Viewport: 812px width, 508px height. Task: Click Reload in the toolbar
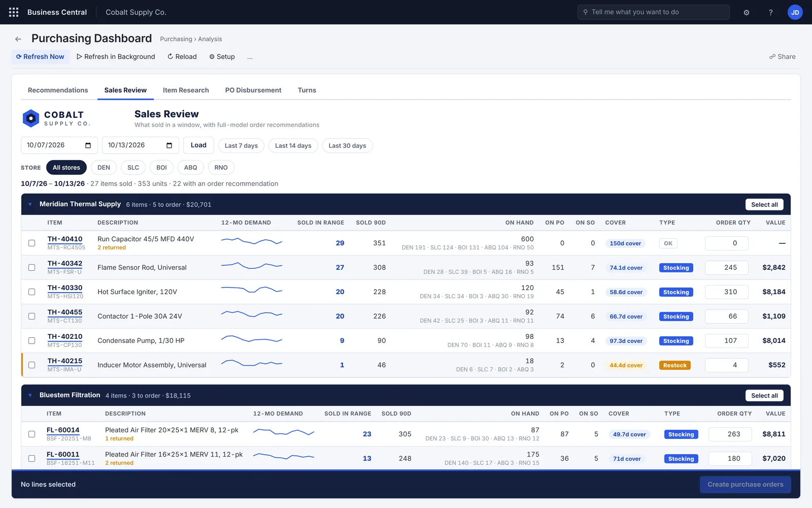182,57
